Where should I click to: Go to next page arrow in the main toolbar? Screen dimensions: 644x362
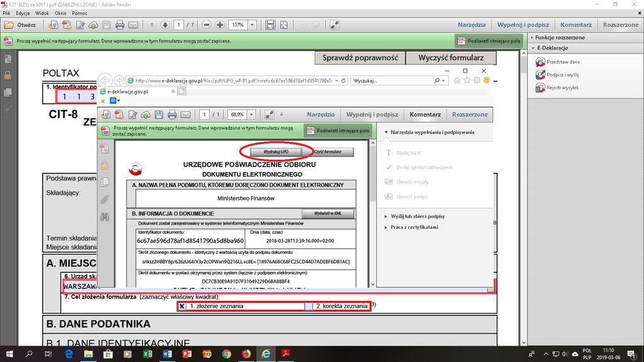165,25
